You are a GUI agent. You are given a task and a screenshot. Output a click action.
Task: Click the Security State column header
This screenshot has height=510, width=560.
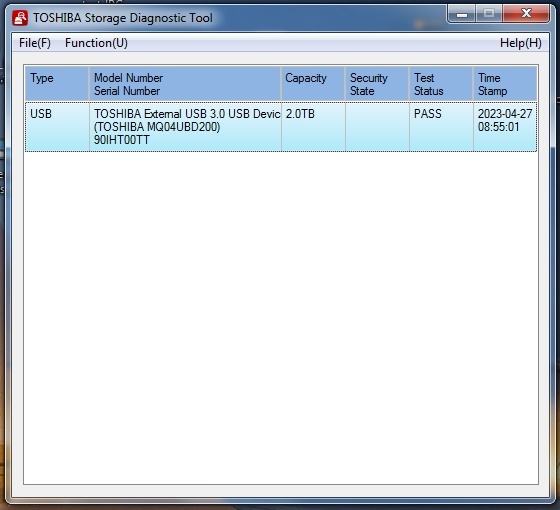point(377,83)
